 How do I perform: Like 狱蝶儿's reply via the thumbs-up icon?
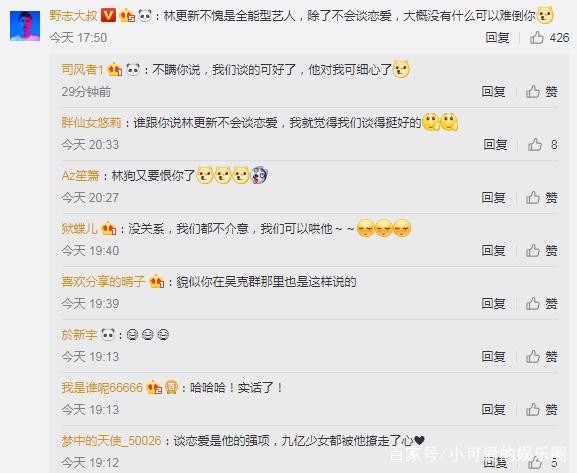533,251
